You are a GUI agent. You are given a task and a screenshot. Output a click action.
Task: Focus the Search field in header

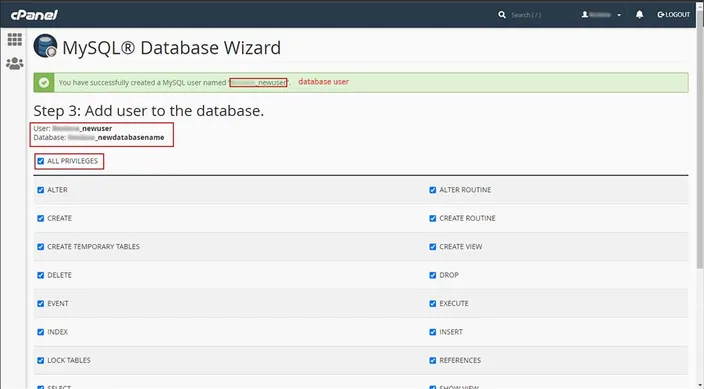pyautogui.click(x=526, y=15)
